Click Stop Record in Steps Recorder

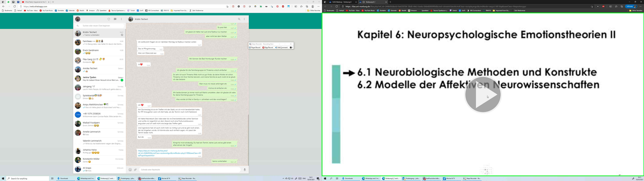coord(268,48)
